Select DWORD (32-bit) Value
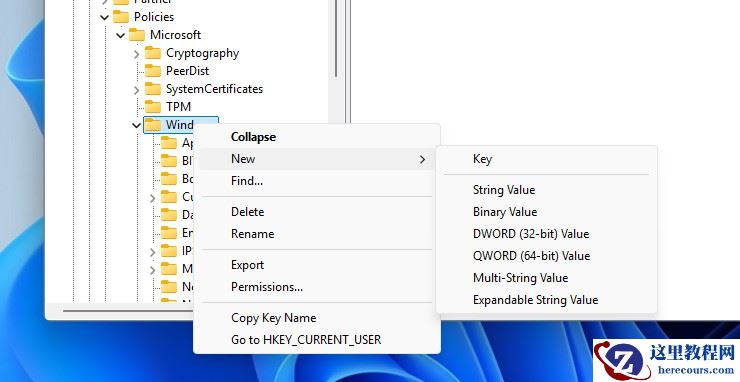 tap(546, 234)
